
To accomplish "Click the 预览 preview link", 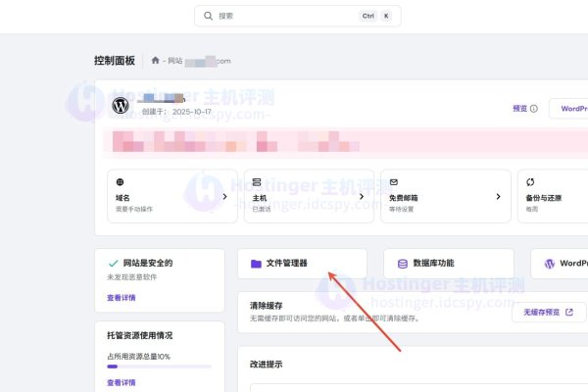I will (519, 109).
